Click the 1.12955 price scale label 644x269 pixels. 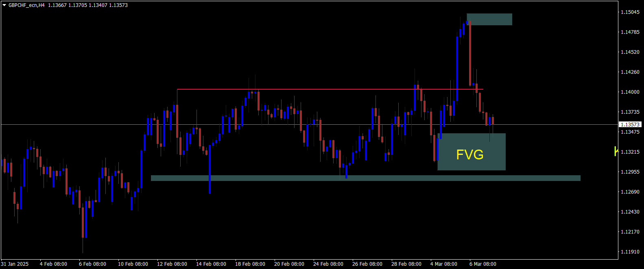coord(630,172)
